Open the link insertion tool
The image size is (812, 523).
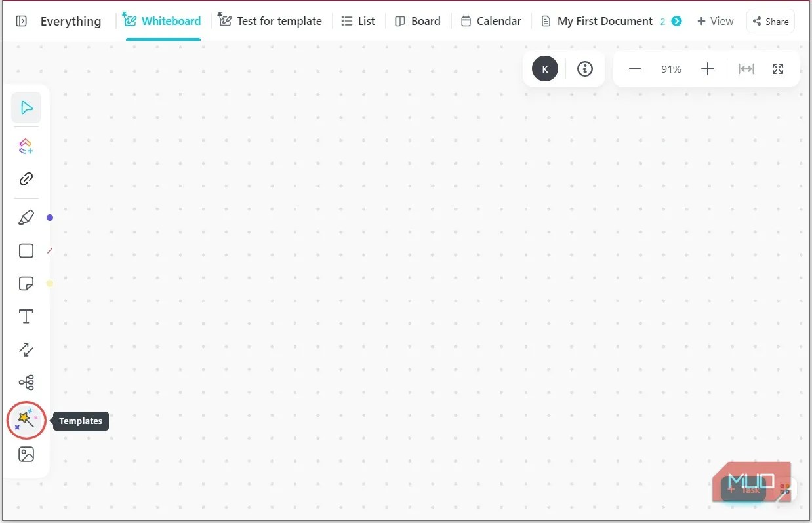click(26, 178)
